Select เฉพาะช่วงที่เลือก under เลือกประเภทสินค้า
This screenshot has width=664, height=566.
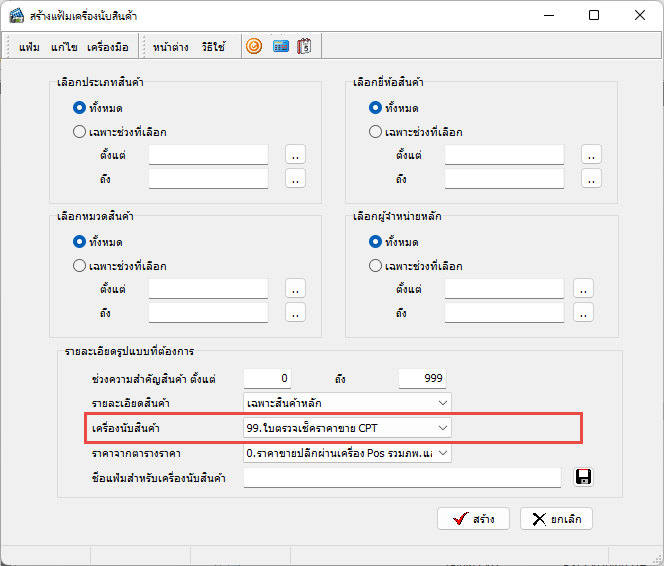tap(80, 131)
